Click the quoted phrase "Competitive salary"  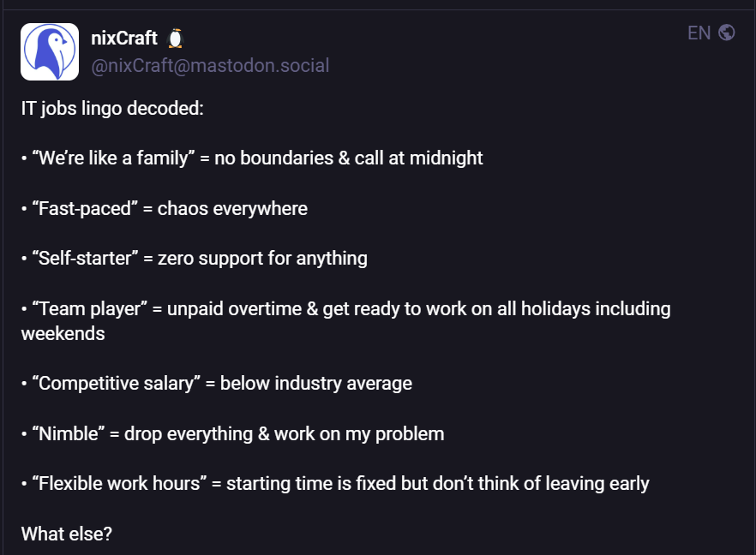[x=117, y=384]
